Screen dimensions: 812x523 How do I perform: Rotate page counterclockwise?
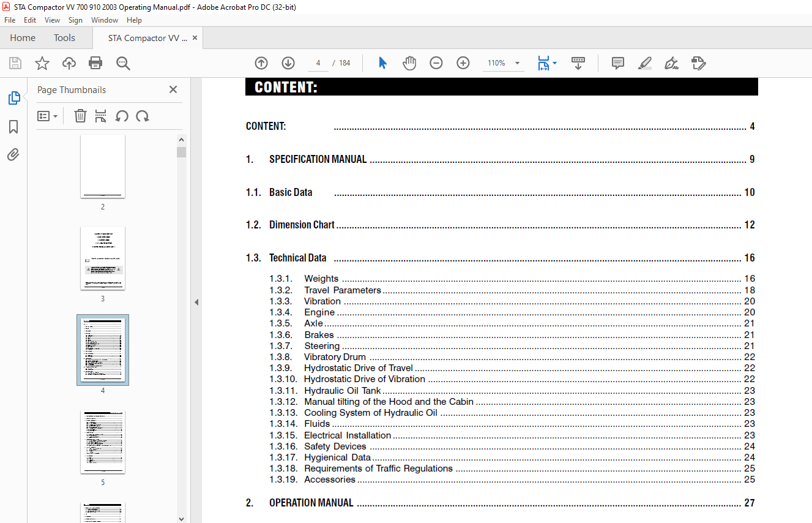[x=122, y=116]
